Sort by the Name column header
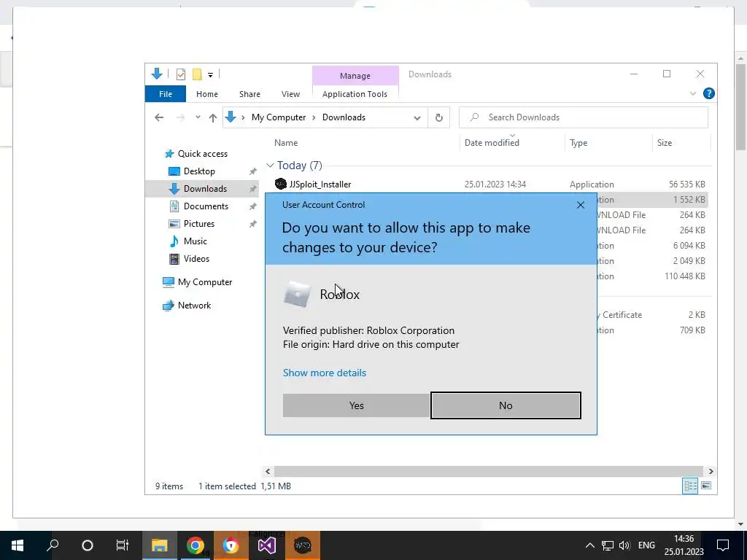 point(286,143)
